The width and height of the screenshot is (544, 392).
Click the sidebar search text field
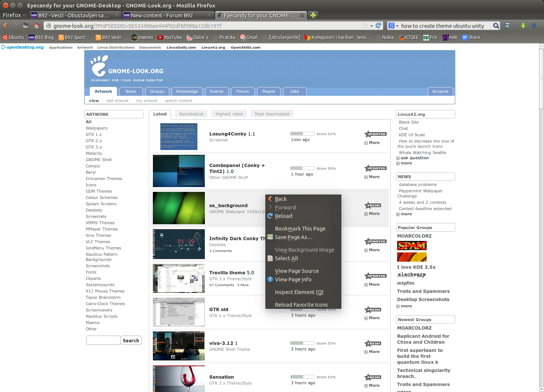point(104,340)
